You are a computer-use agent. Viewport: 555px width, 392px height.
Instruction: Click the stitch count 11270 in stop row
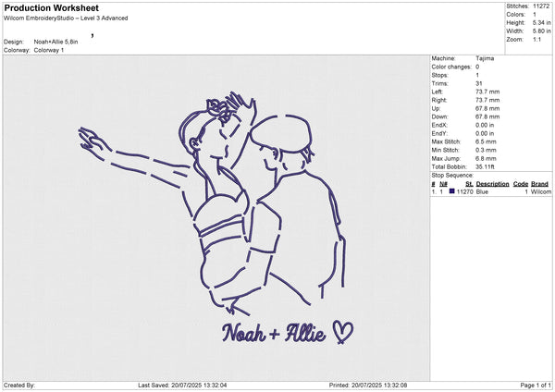[464, 191]
